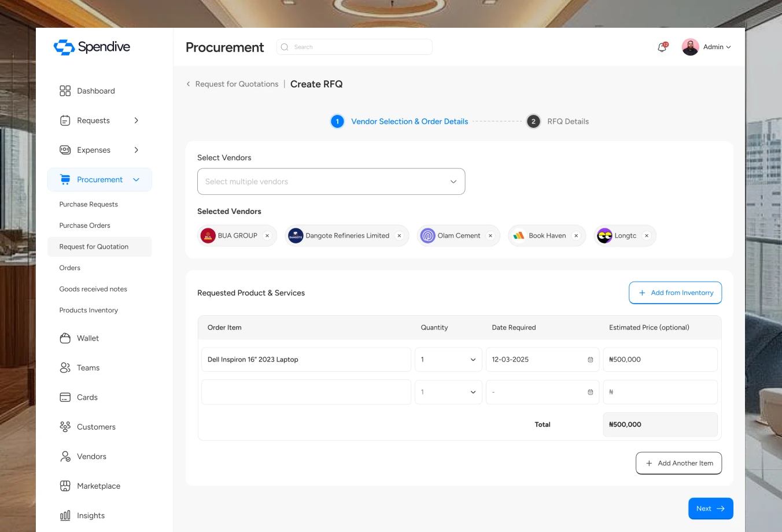Image resolution: width=782 pixels, height=532 pixels.
Task: Open notifications bell
Action: (662, 47)
